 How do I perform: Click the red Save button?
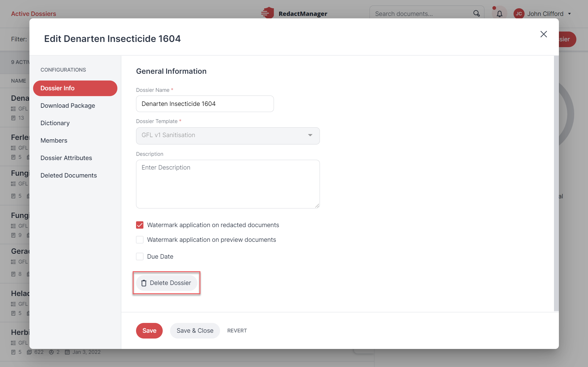(149, 331)
